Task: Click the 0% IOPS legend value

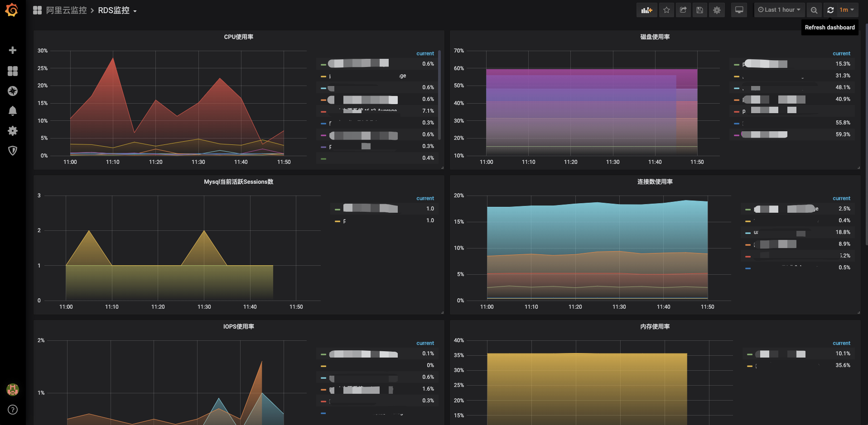Action: (430, 365)
